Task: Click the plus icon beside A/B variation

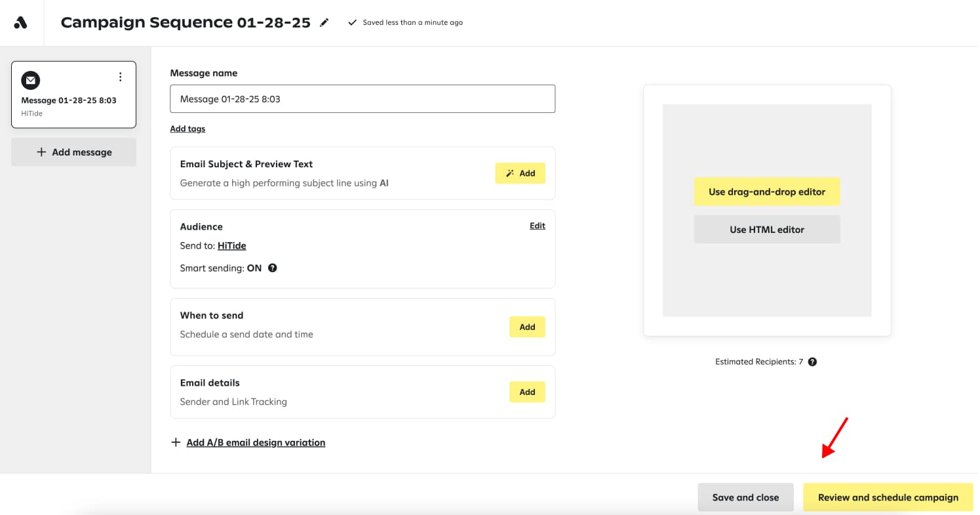Action: click(x=175, y=442)
